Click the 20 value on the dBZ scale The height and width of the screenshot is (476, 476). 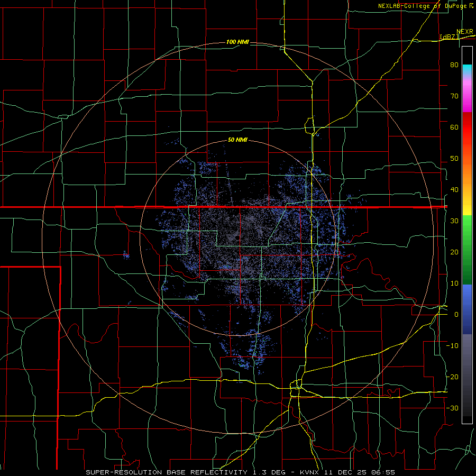click(454, 252)
